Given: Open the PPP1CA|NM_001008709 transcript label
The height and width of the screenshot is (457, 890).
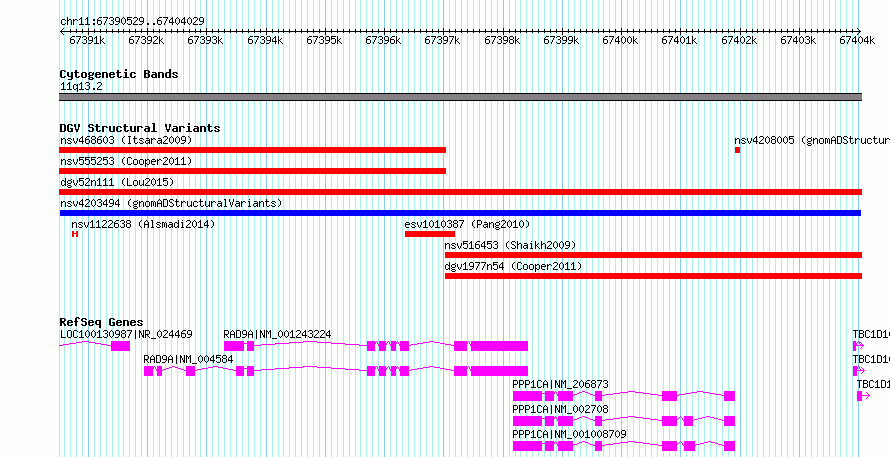Looking at the screenshot, I should (x=569, y=434).
